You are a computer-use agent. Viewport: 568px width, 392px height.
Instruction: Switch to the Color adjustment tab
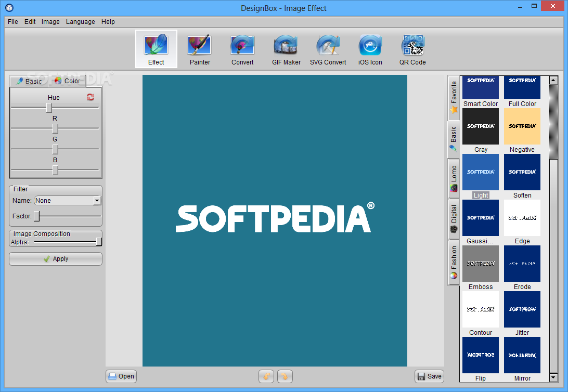(68, 81)
